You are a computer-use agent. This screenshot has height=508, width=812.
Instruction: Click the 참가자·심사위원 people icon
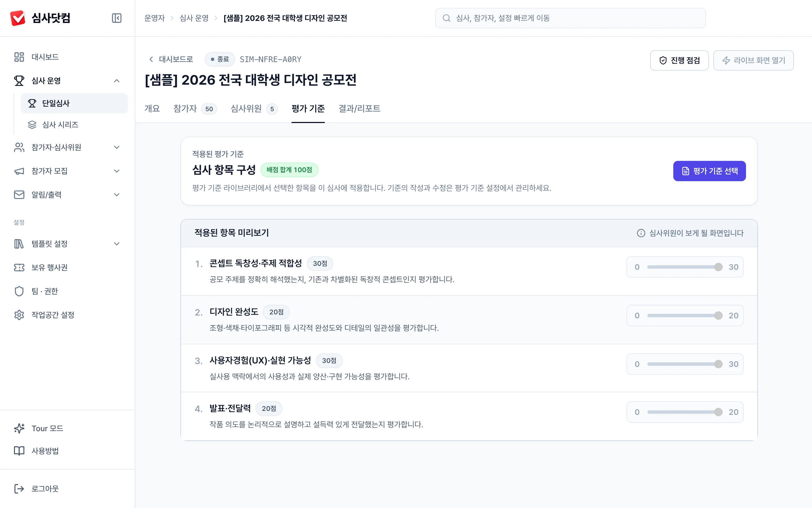[x=19, y=147]
